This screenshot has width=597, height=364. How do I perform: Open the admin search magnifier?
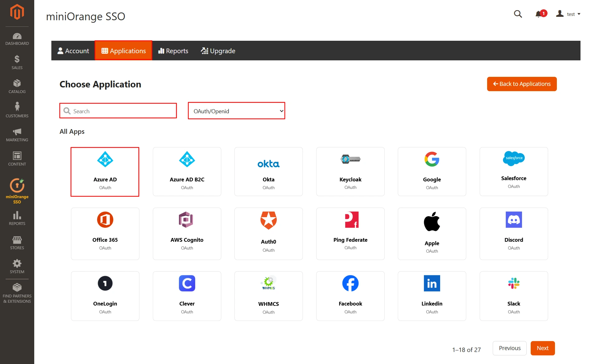[x=518, y=14]
